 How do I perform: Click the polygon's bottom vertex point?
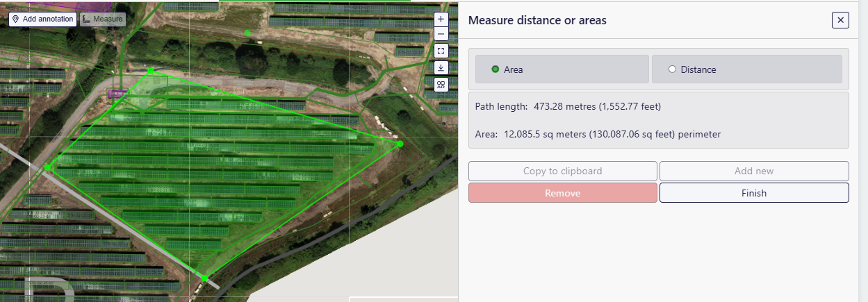pyautogui.click(x=204, y=278)
